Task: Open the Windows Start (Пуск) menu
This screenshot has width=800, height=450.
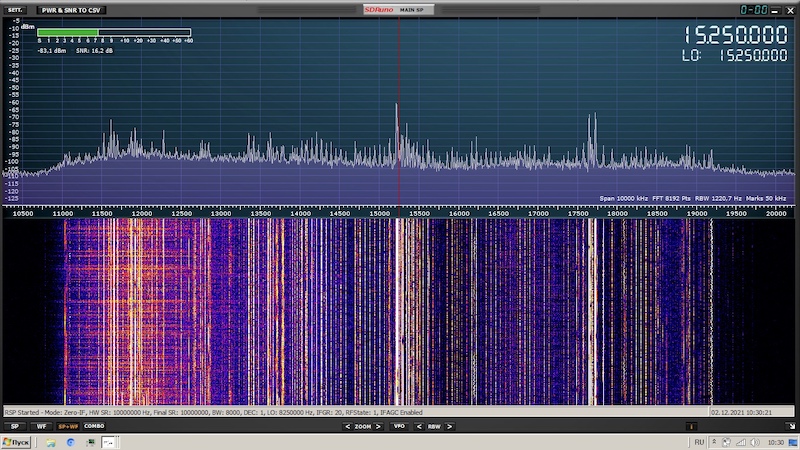Action: tap(15, 441)
